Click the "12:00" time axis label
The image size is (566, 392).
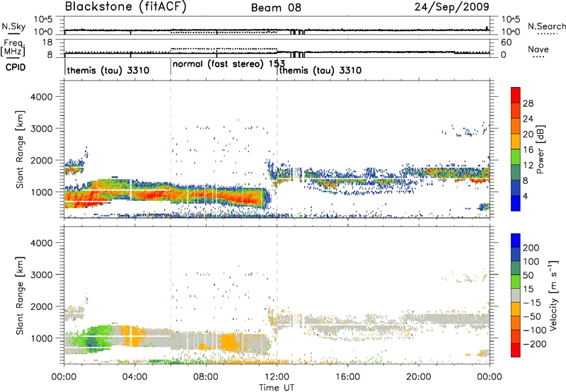[x=277, y=376]
